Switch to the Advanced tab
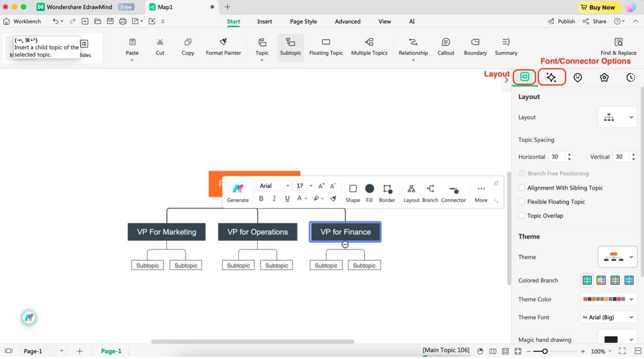The image size is (644, 359). coord(348,21)
